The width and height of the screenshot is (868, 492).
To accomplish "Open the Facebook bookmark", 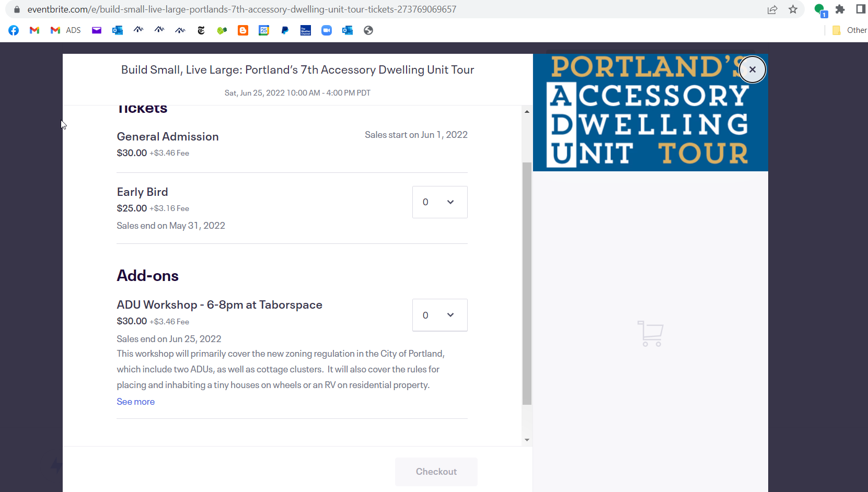I will point(14,30).
